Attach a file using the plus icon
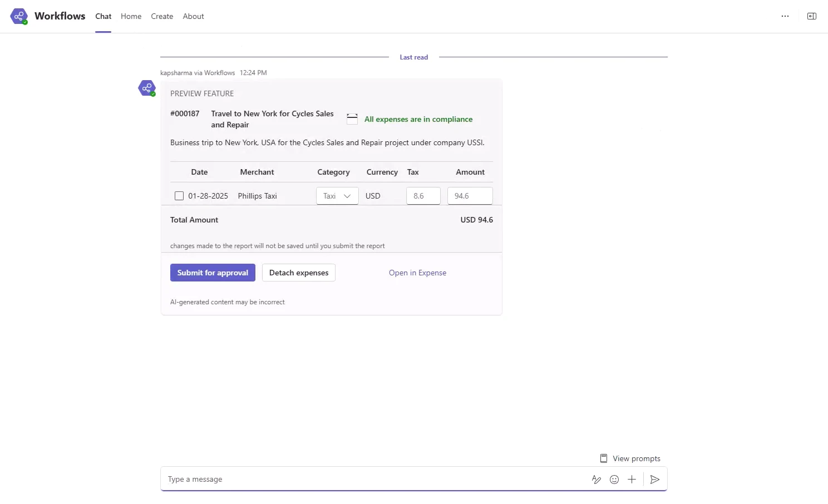 [632, 479]
